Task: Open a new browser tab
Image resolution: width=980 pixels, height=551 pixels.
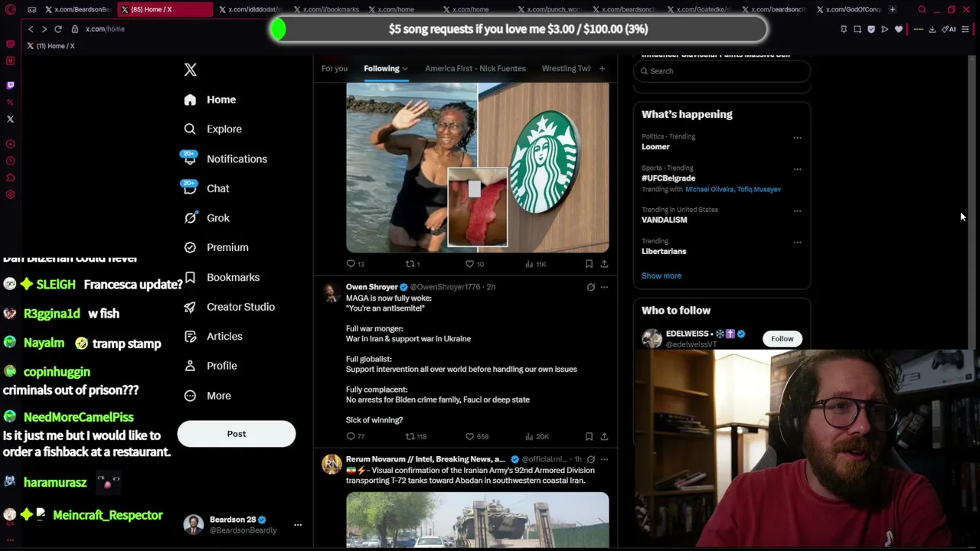Action: pos(892,9)
